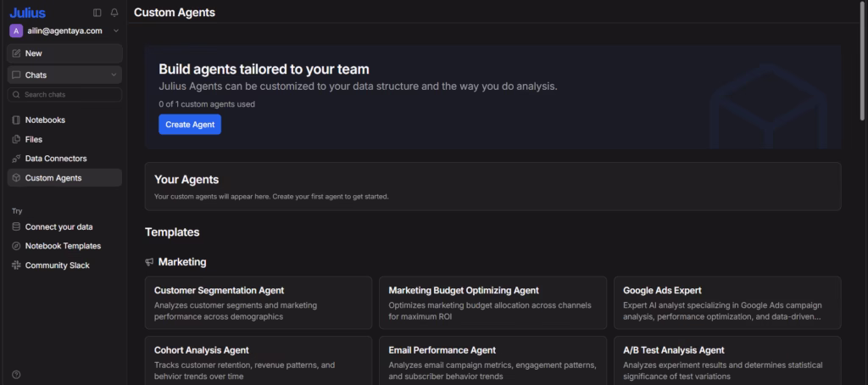This screenshot has height=385, width=868.
Task: Open notifications bell icon
Action: point(114,12)
